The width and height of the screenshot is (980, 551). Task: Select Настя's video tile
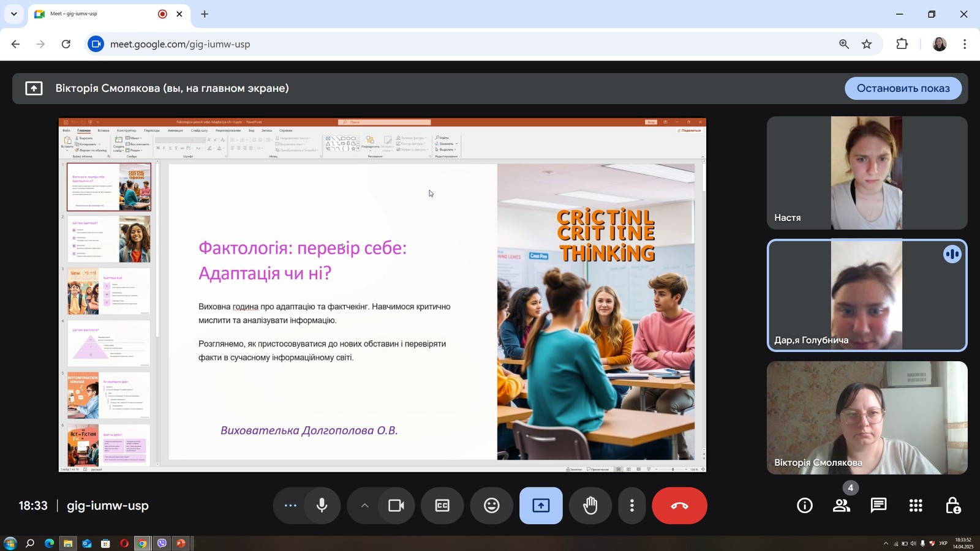coord(867,173)
